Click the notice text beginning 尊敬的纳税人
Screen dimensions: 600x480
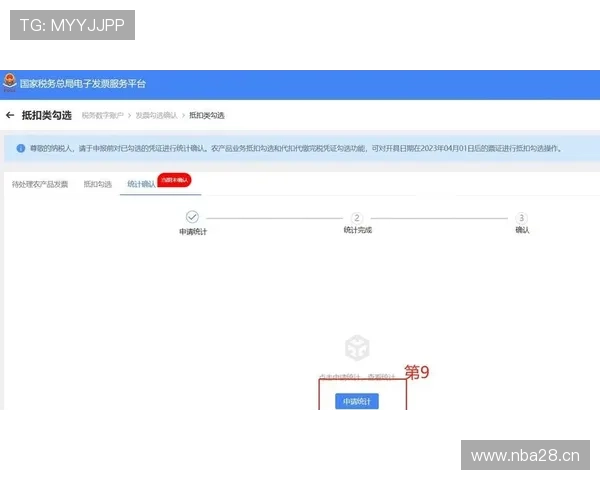click(295, 149)
